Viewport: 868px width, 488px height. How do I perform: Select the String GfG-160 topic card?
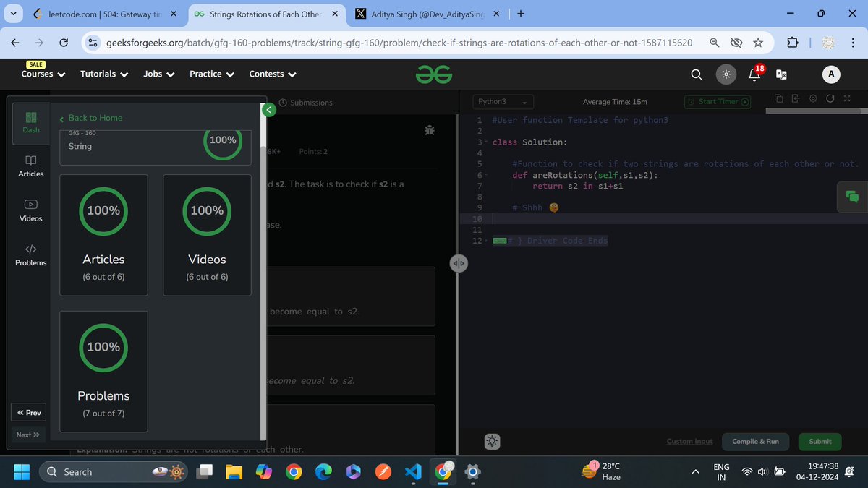click(x=155, y=147)
